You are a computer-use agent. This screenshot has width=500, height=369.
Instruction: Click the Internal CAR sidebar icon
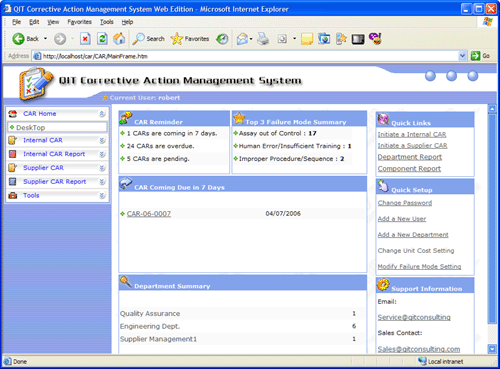pyautogui.click(x=13, y=140)
